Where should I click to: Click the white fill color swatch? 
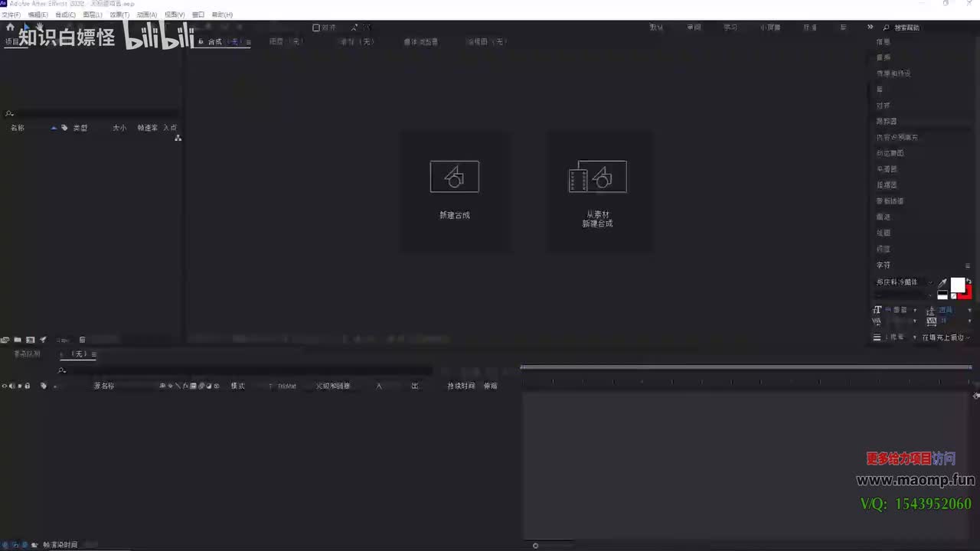click(957, 285)
